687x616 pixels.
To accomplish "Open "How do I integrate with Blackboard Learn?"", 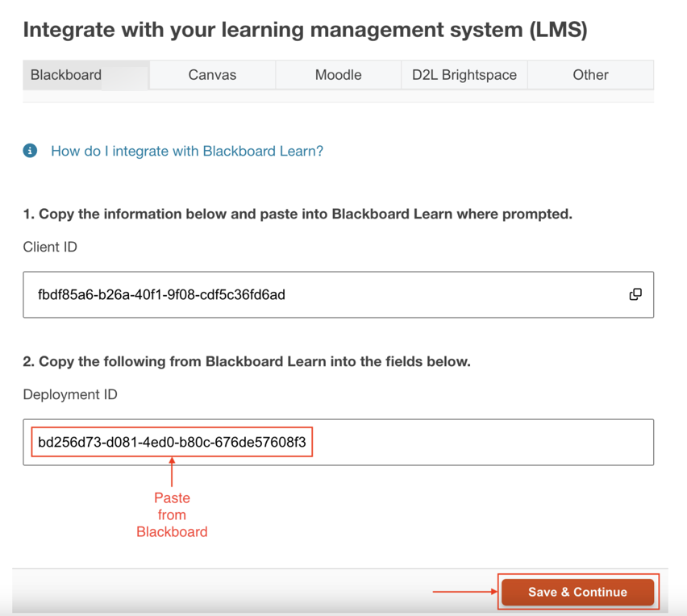I will coord(186,151).
